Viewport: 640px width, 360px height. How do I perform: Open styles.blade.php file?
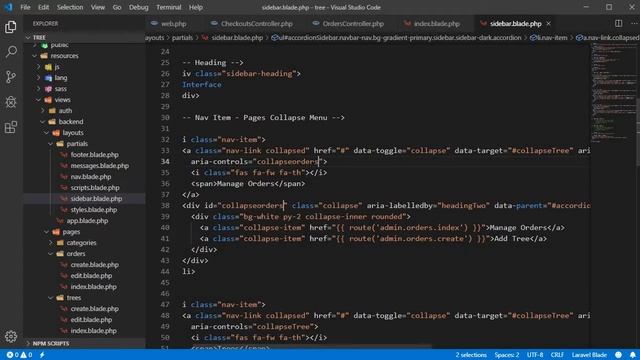point(93,210)
